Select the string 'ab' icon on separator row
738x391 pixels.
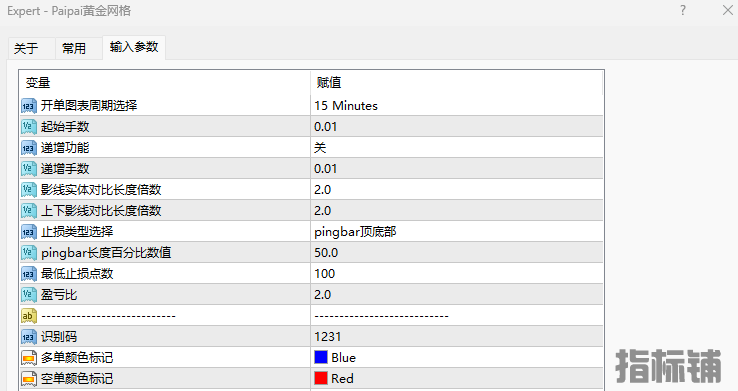pos(29,316)
